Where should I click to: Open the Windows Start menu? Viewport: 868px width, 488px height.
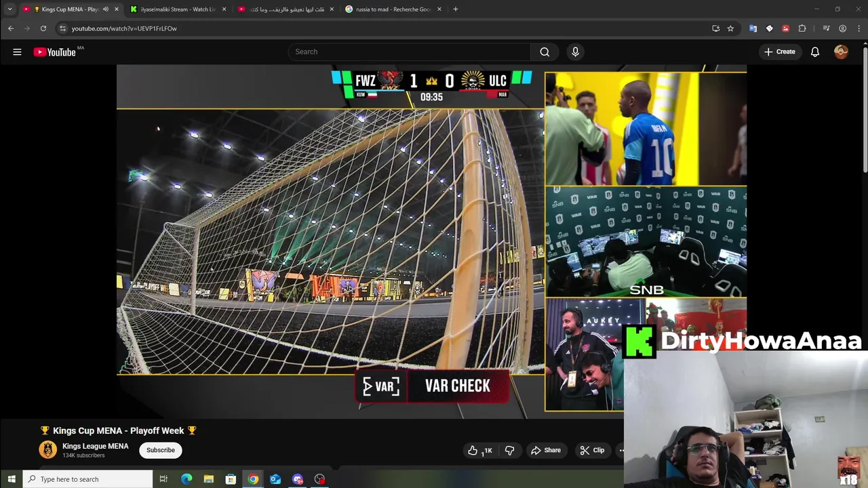pos(11,479)
